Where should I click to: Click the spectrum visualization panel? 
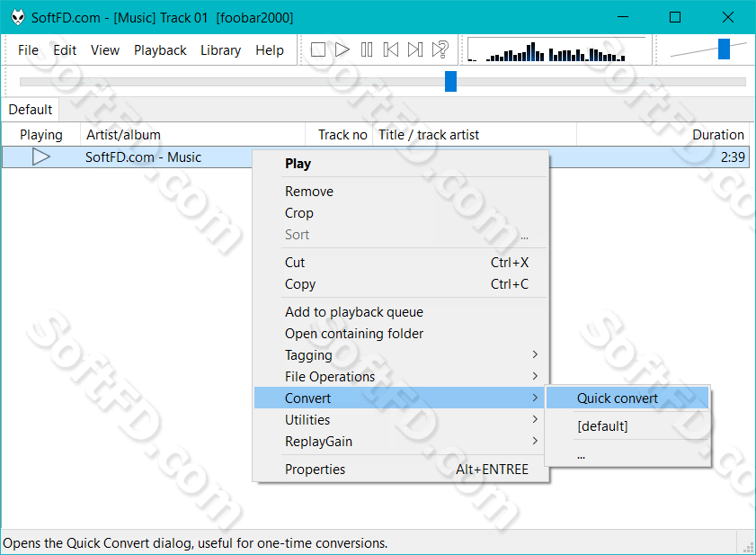coord(556,49)
